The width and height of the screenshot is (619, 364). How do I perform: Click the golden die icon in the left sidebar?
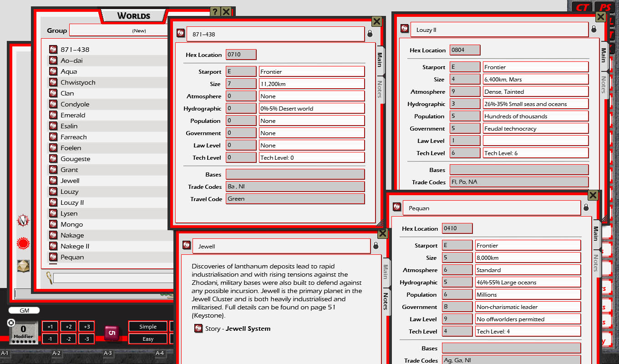[23, 266]
